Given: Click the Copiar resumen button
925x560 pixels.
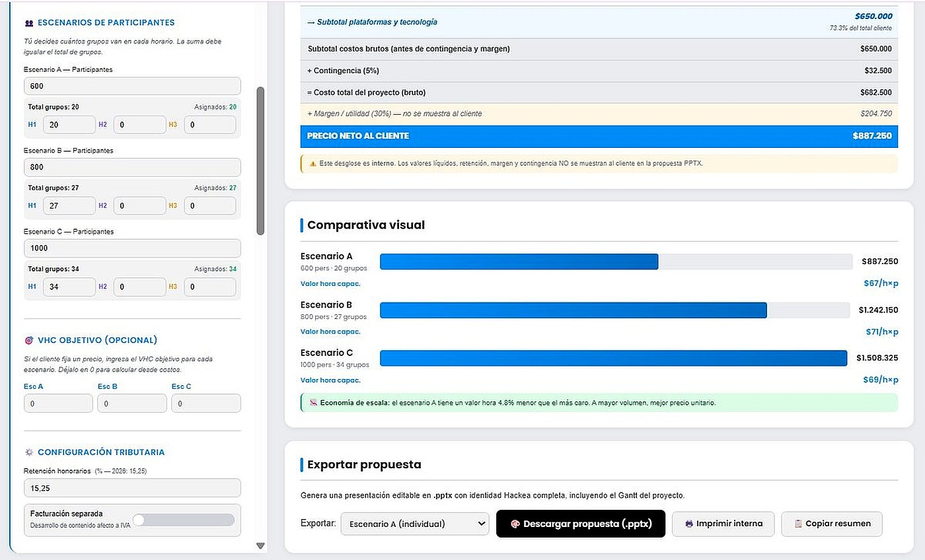Looking at the screenshot, I should coord(832,524).
